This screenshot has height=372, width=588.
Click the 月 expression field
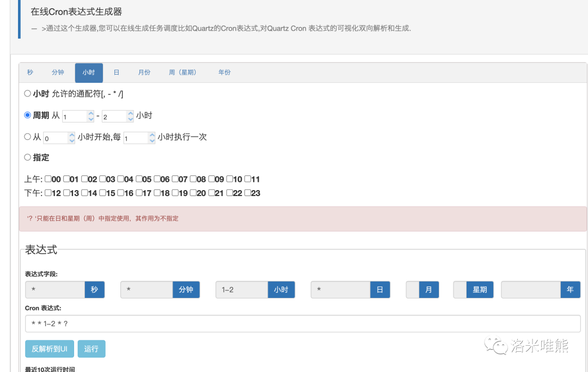413,290
